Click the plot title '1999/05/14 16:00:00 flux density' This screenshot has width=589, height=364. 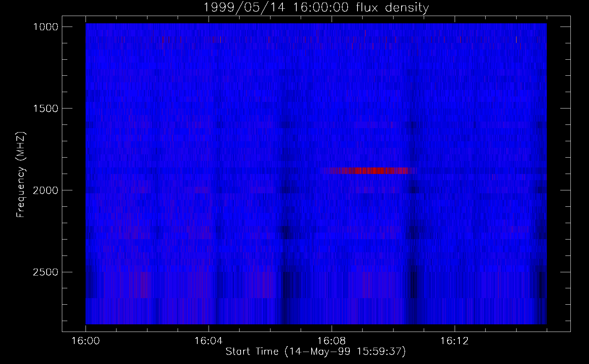316,7
